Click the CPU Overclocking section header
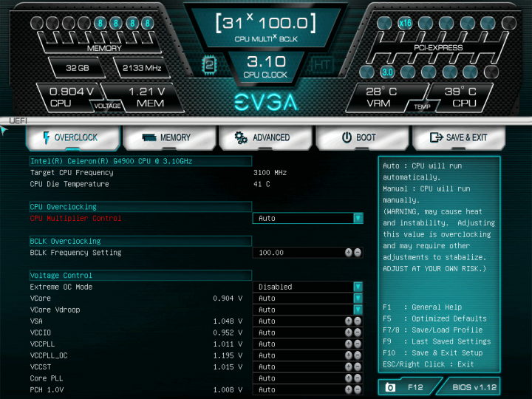 tap(140, 207)
